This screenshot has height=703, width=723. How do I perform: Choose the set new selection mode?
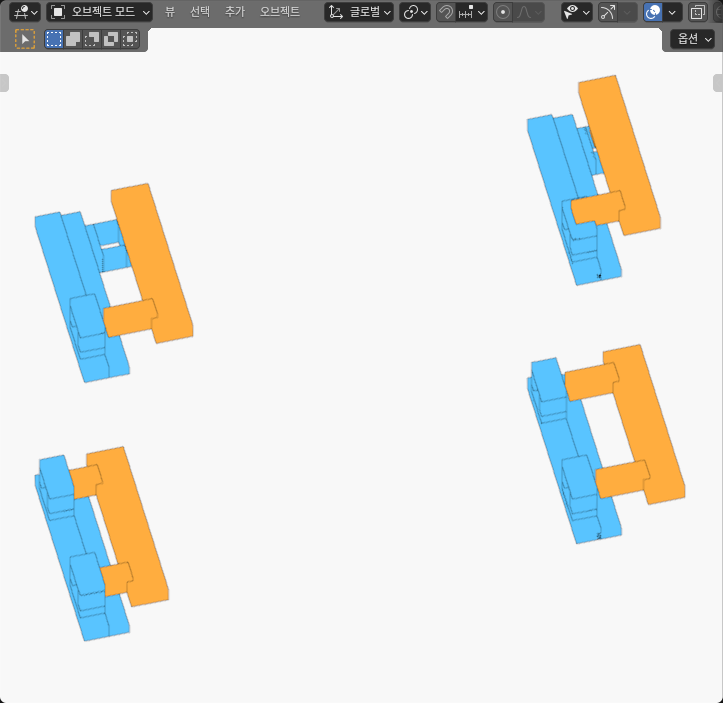coord(54,39)
